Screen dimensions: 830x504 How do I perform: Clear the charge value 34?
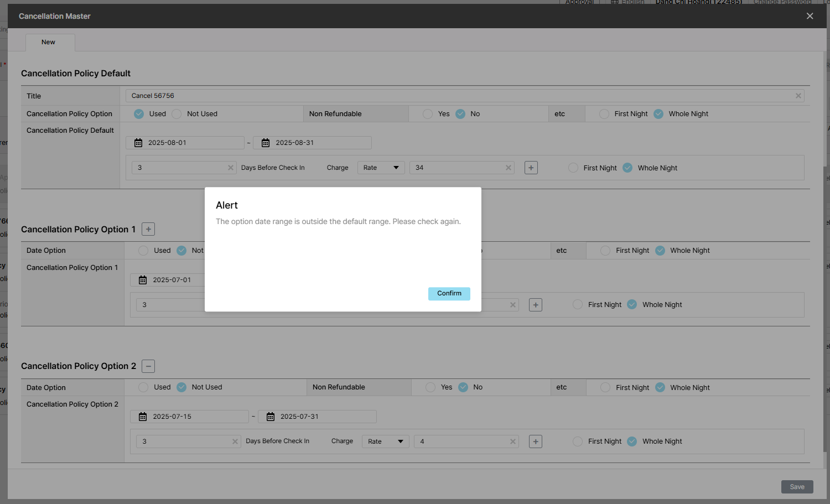509,168
